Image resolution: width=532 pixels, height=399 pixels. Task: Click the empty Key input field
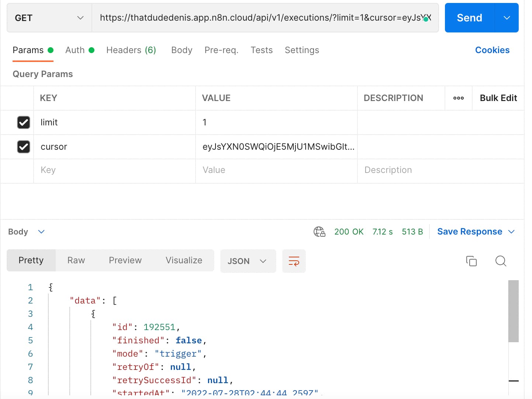pyautogui.click(x=114, y=170)
